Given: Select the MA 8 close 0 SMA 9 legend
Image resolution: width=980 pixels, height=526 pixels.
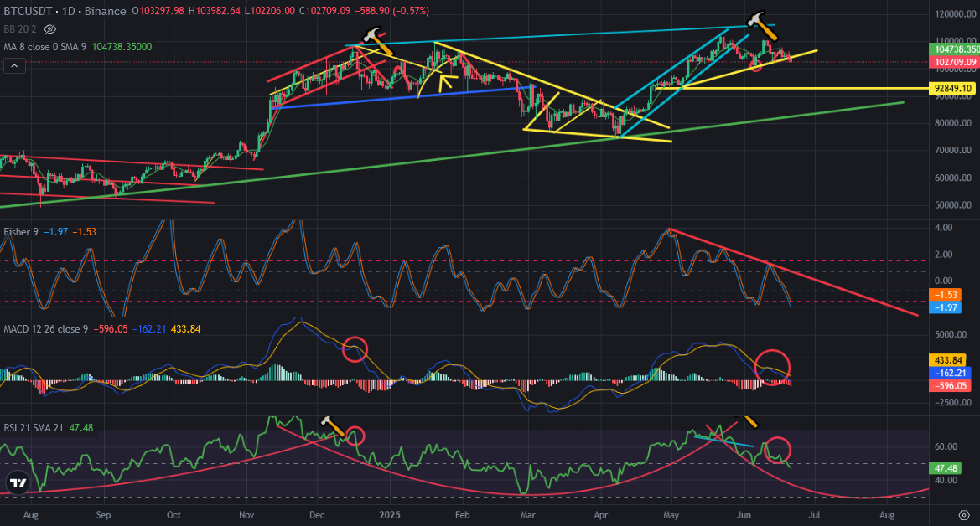Looking at the screenshot, I should coord(45,47).
